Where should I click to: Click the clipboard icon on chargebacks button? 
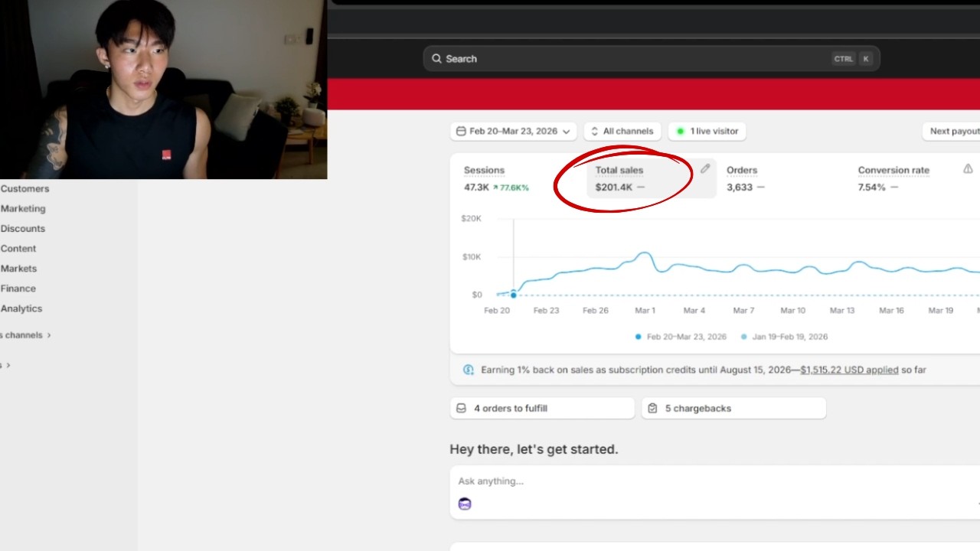(x=652, y=408)
